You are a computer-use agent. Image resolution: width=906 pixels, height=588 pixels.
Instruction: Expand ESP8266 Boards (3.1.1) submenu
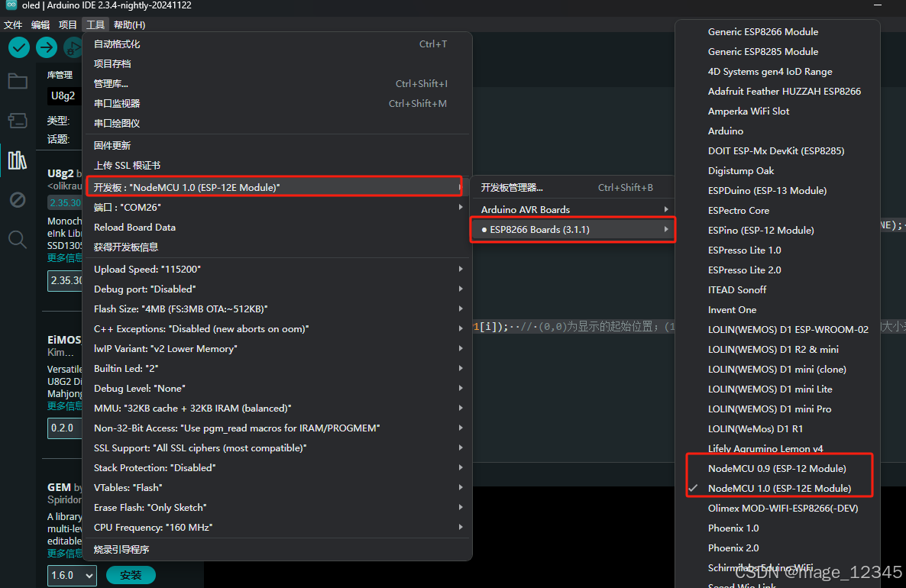click(573, 229)
